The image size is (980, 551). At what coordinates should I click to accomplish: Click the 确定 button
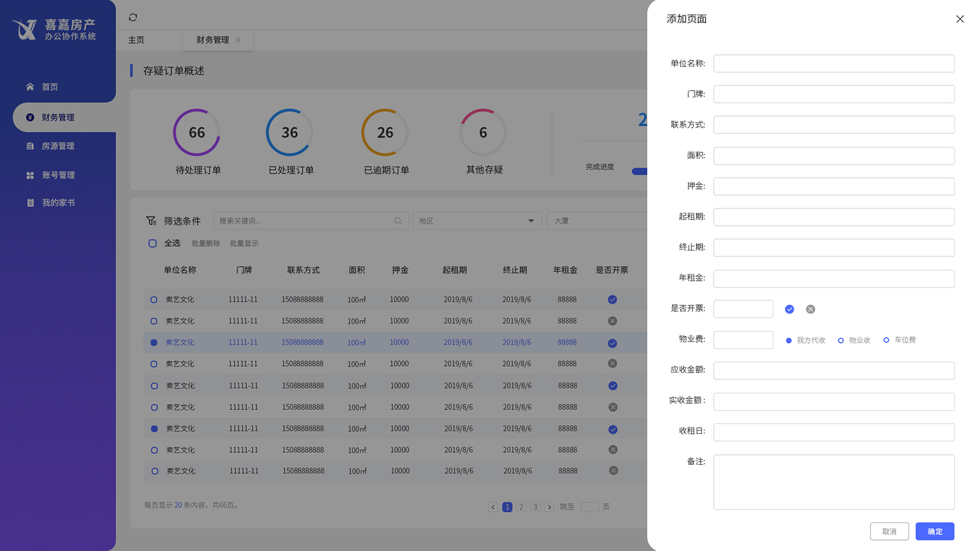pyautogui.click(x=935, y=531)
